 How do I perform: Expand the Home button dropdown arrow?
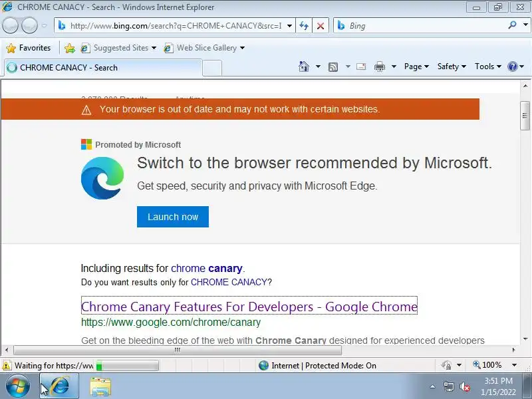click(x=318, y=66)
